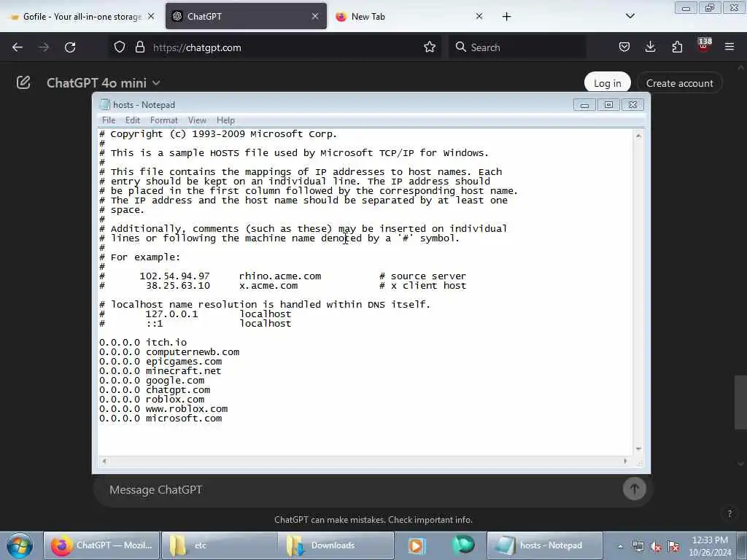Viewport: 747px width, 560px height.
Task: Click the send message arrow button
Action: (x=634, y=489)
